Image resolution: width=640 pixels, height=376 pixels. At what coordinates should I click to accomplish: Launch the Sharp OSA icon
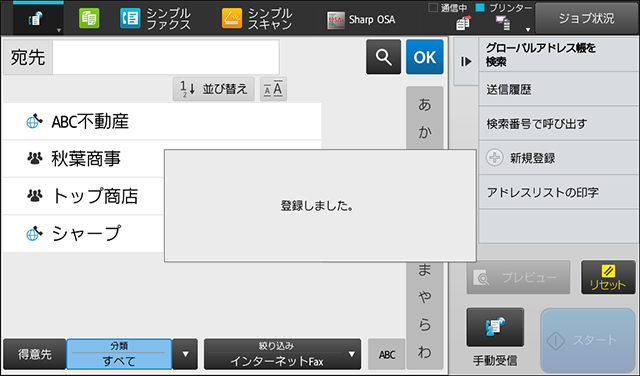point(336,20)
